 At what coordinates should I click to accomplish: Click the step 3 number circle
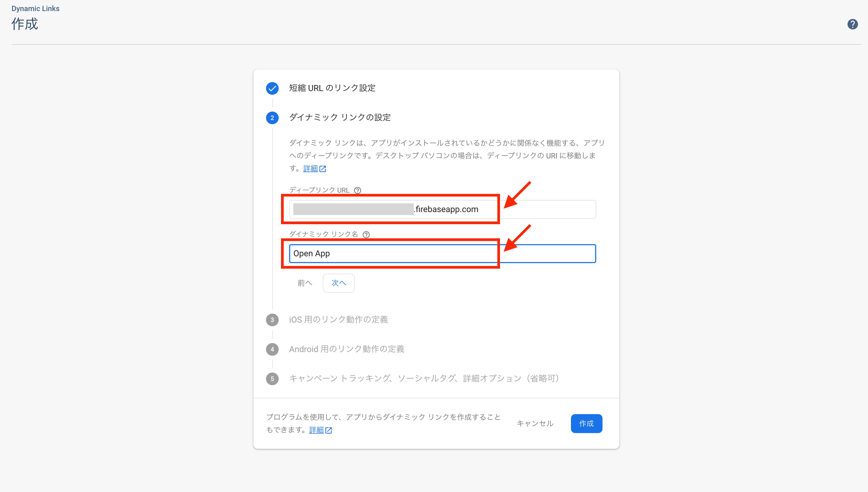click(272, 320)
